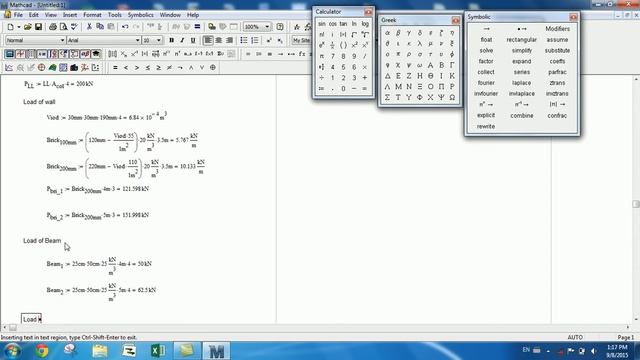Open the My Site dropdown
Screen dimensions: 640x360
tap(302, 40)
